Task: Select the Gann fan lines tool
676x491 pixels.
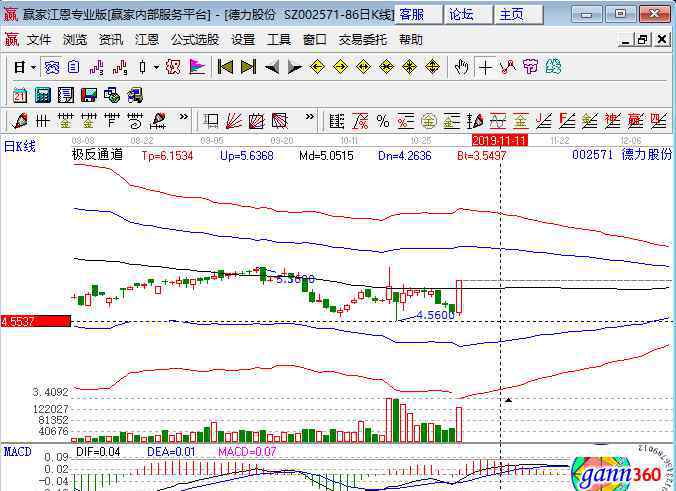Action: click(234, 122)
